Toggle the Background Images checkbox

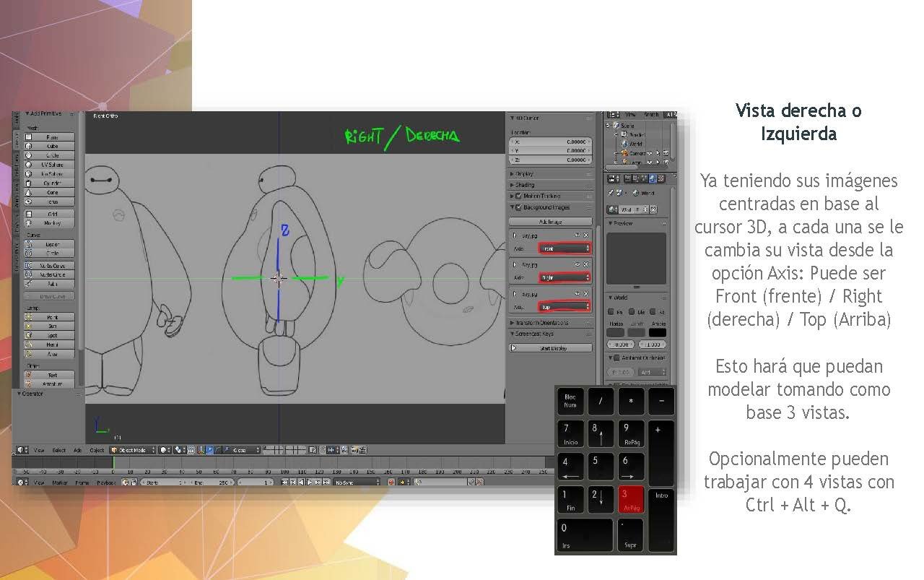(519, 207)
